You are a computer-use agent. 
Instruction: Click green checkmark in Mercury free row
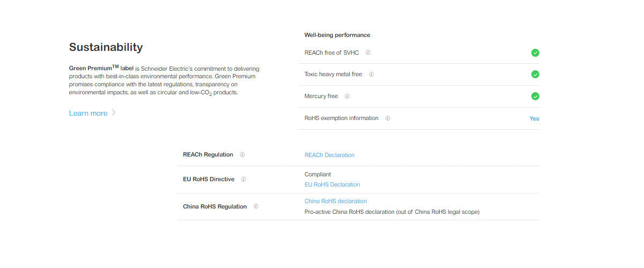tap(535, 96)
